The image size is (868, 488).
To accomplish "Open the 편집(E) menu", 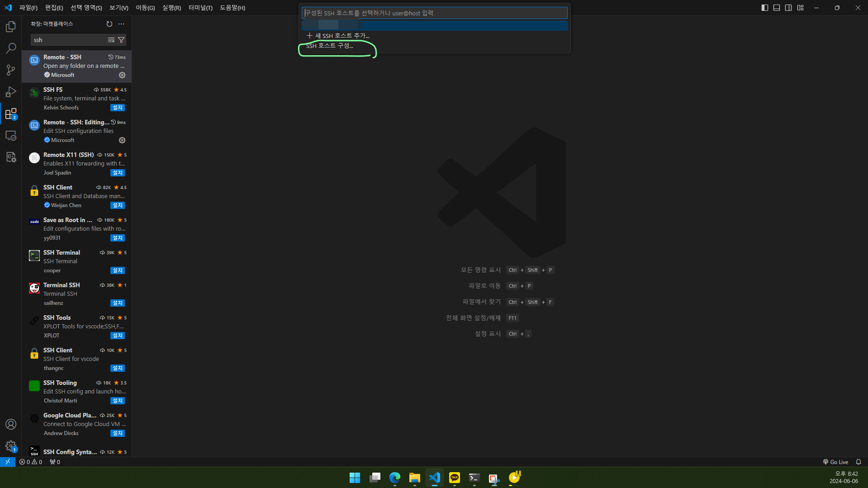I will coord(54,8).
